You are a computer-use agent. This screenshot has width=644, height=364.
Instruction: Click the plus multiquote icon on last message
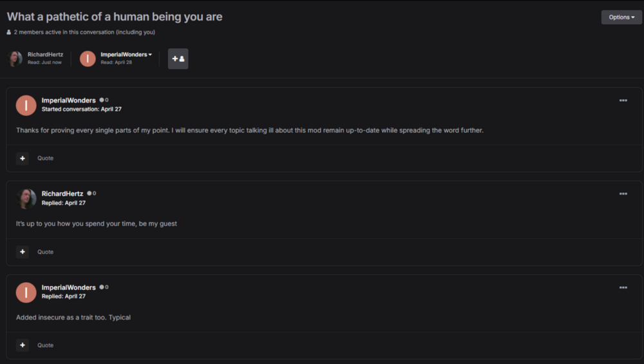23,345
